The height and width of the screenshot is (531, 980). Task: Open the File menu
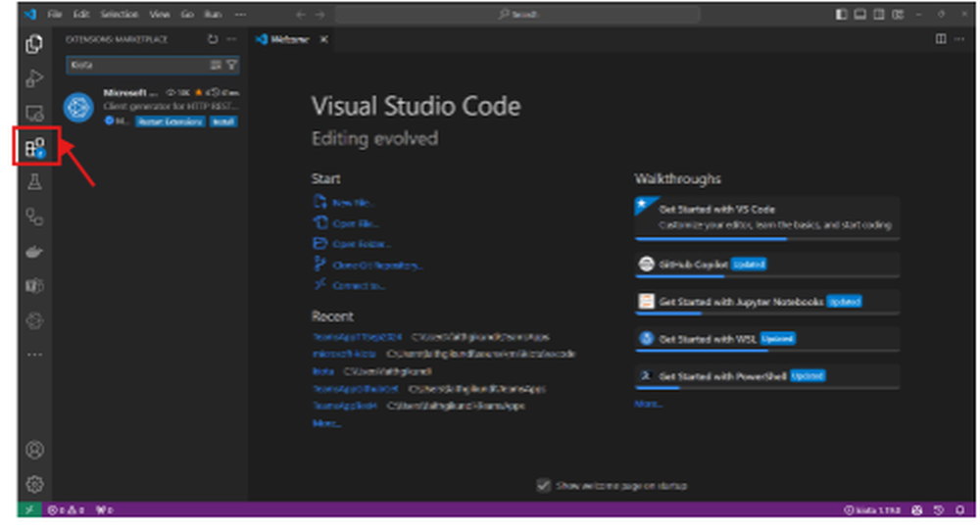point(55,15)
